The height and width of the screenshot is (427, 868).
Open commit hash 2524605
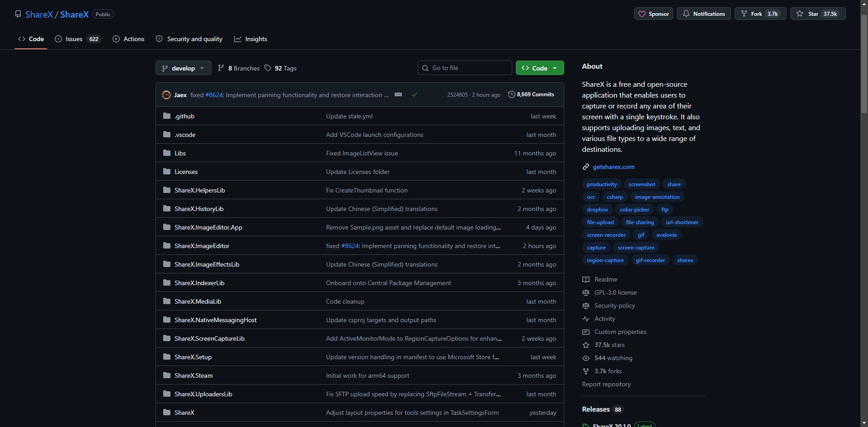click(x=458, y=95)
